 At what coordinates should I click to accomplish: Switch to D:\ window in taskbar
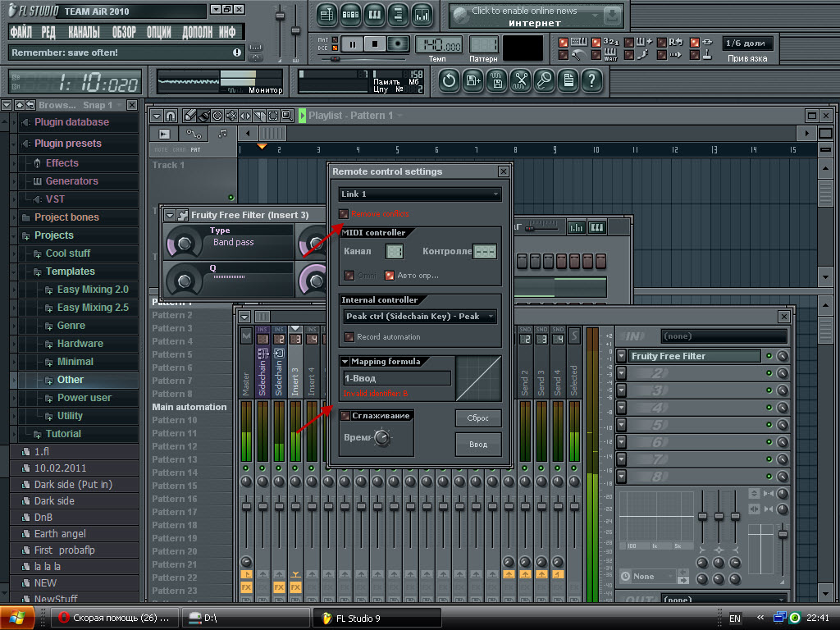pos(244,619)
